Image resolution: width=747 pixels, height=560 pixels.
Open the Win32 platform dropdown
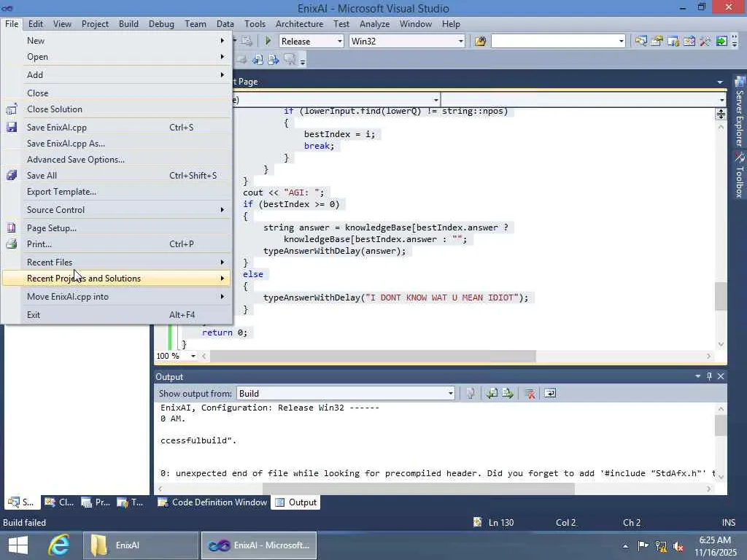coord(460,42)
